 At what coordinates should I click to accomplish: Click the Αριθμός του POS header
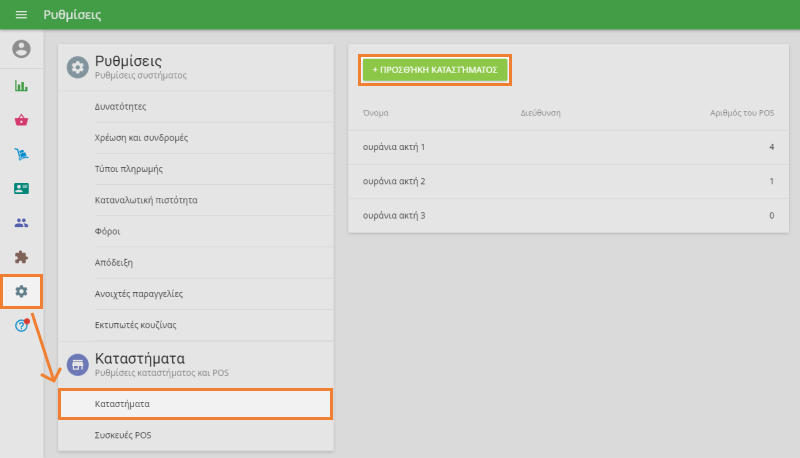[x=742, y=113]
